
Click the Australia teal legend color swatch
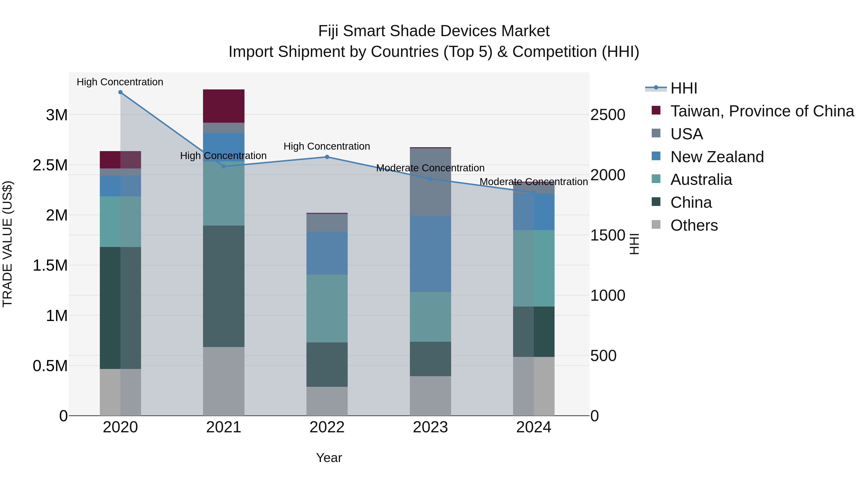[656, 179]
